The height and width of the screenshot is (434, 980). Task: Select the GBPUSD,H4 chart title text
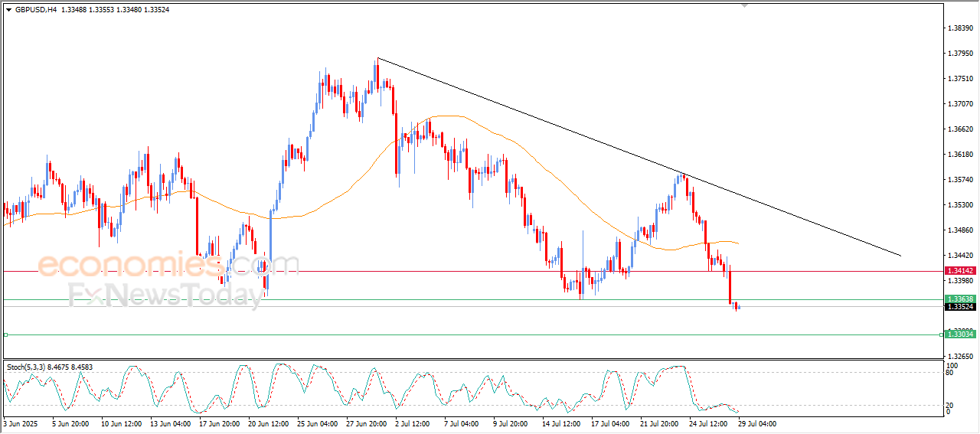point(36,10)
